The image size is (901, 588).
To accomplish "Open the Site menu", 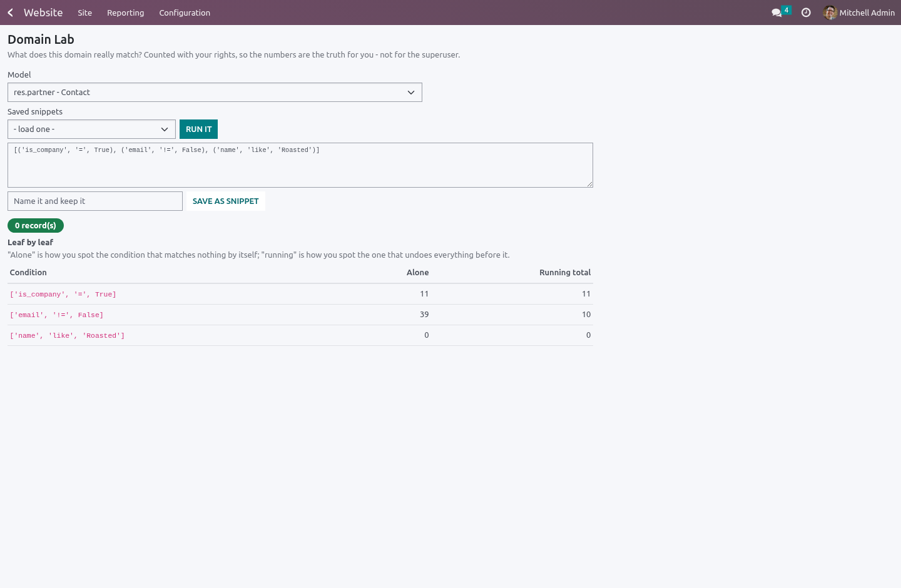I will [x=85, y=13].
